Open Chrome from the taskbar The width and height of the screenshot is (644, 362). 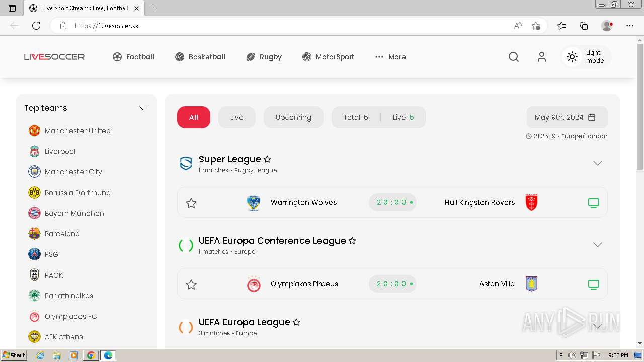pyautogui.click(x=91, y=355)
